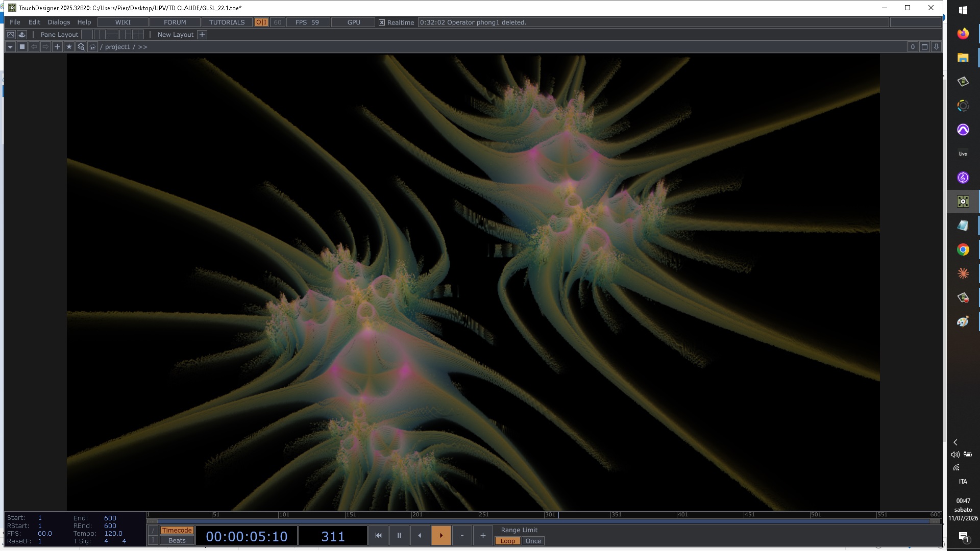Click the square pane type icon
Image resolution: width=980 pixels, height=551 pixels.
coord(22,47)
